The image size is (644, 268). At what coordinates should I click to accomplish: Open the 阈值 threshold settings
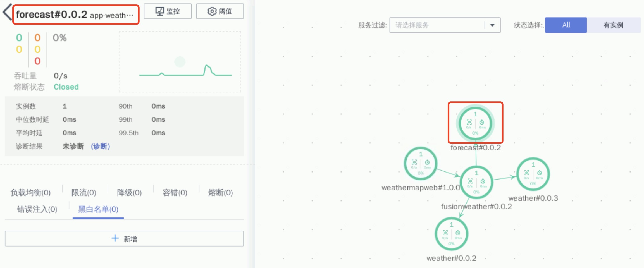coord(220,11)
